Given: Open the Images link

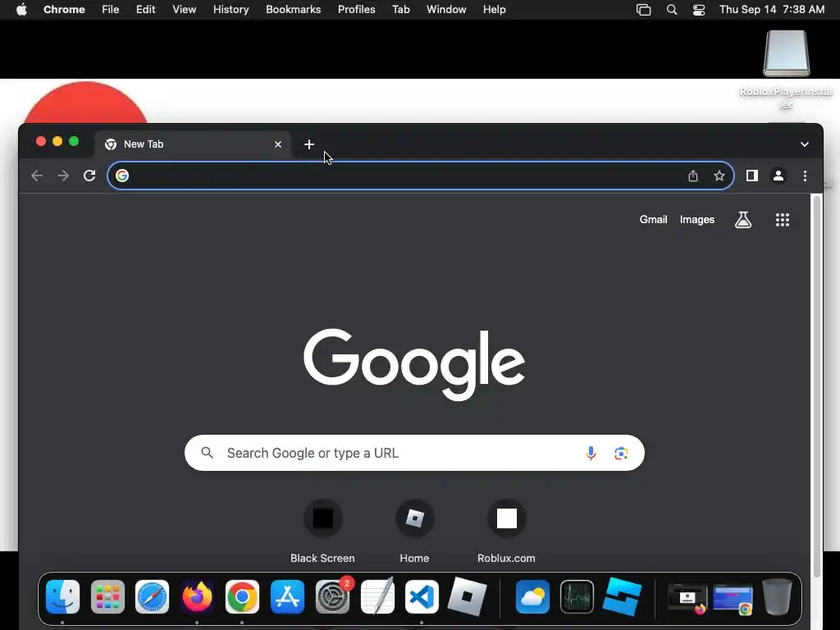Looking at the screenshot, I should (697, 220).
